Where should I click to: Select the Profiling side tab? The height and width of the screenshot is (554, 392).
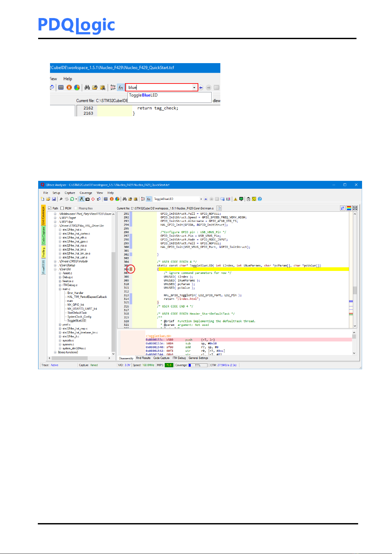point(43,253)
